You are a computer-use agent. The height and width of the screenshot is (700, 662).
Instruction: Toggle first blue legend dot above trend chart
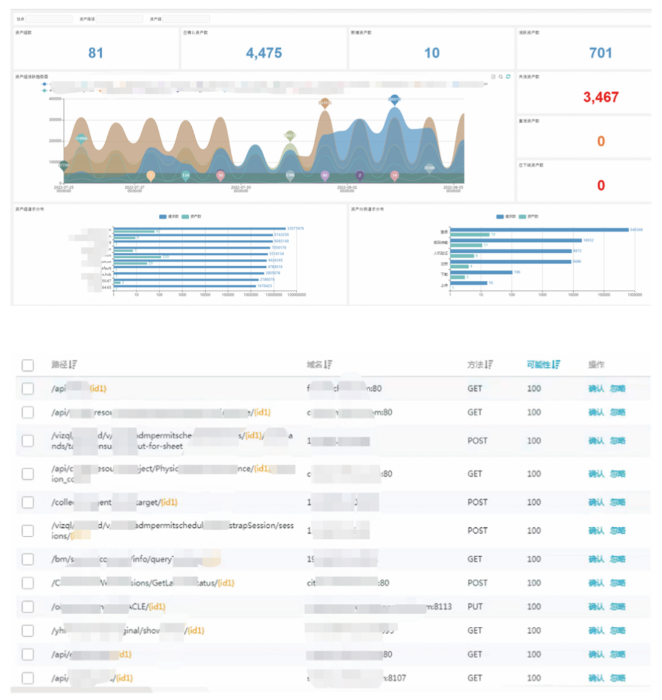(x=44, y=84)
